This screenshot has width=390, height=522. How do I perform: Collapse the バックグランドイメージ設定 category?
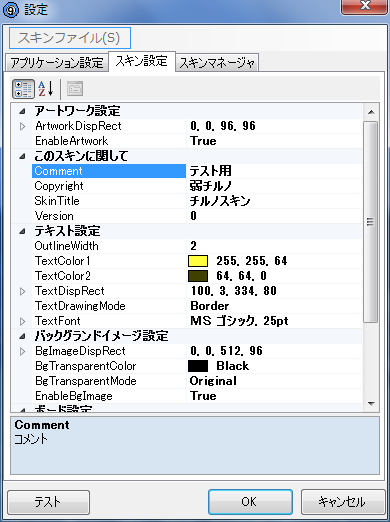click(x=22, y=336)
